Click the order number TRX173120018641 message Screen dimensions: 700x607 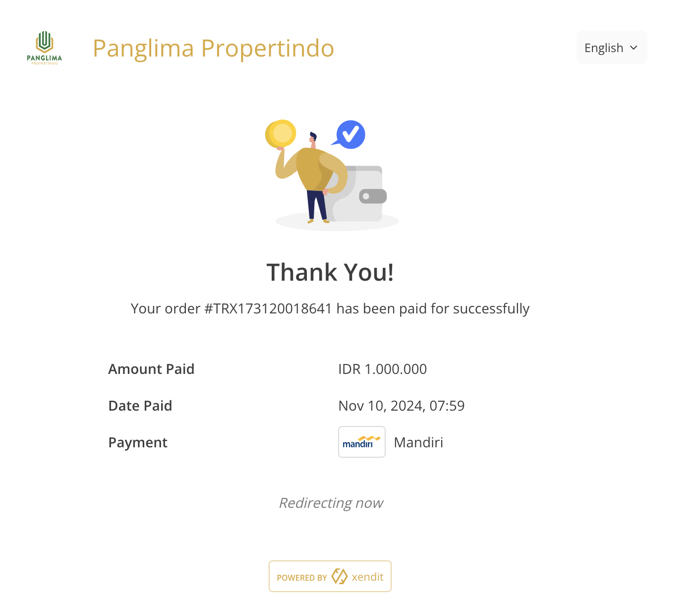330,308
